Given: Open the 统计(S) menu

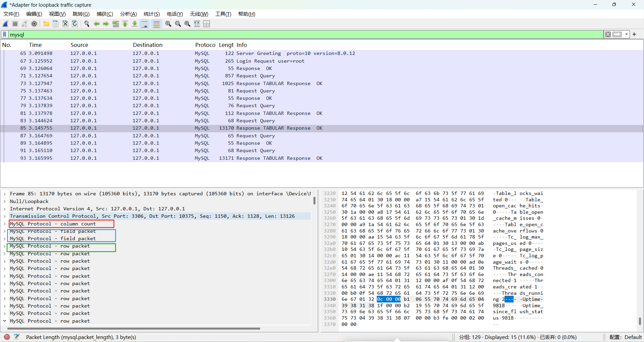Looking at the screenshot, I should (x=152, y=14).
